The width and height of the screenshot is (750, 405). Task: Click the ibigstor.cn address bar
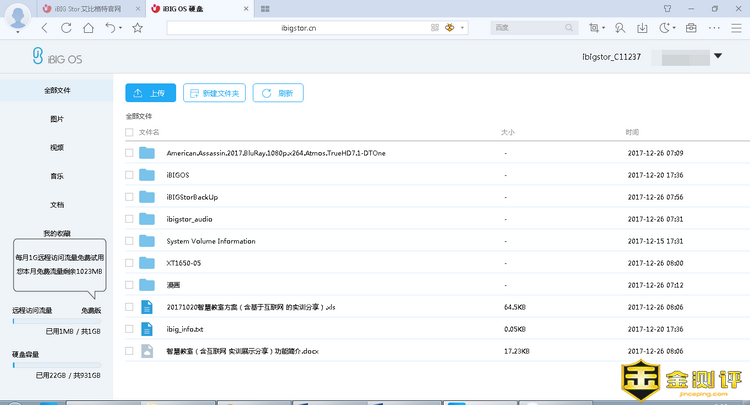click(x=300, y=28)
